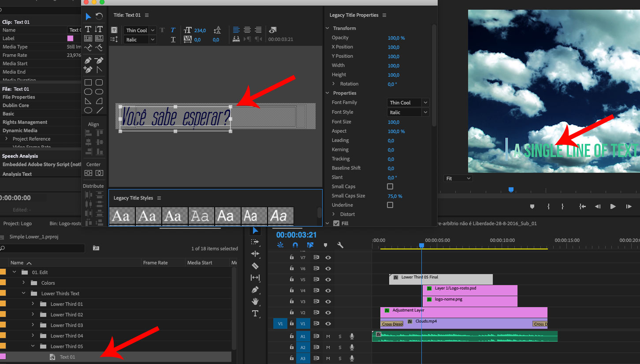The width and height of the screenshot is (640, 364).
Task: Expand the Colors bin
Action: point(24,283)
